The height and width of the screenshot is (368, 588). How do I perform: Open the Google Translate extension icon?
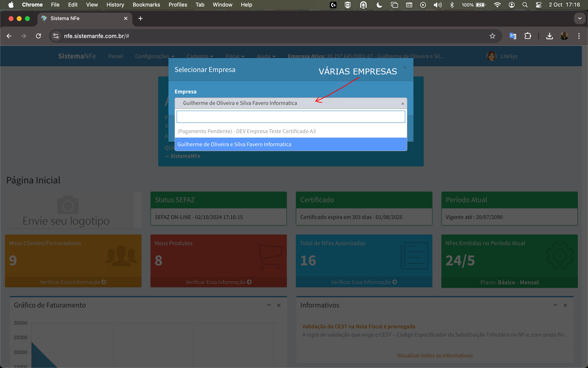[513, 36]
